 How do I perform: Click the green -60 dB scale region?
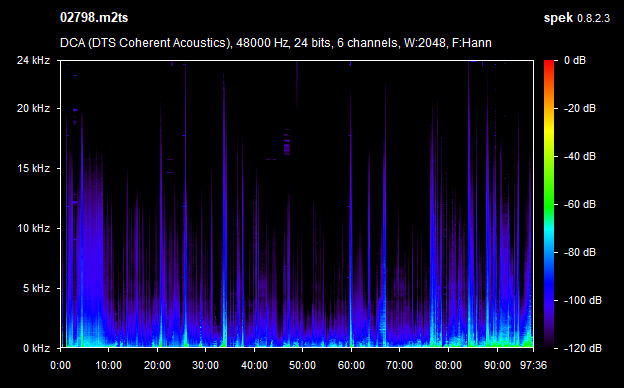(549, 204)
